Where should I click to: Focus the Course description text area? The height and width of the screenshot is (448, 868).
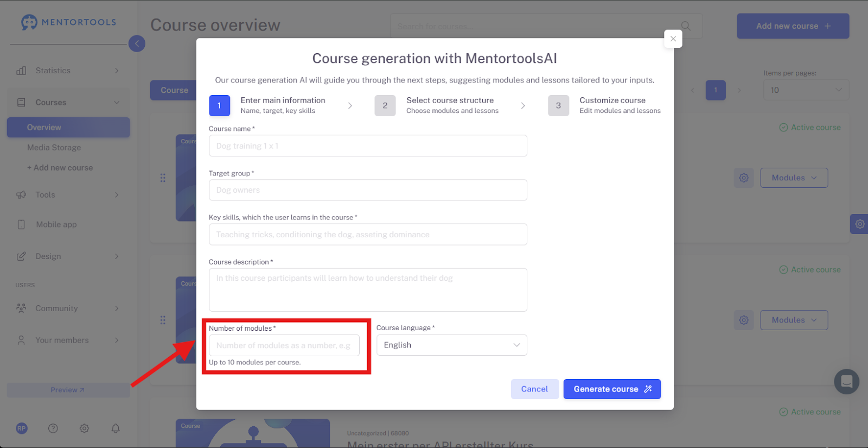(x=368, y=290)
